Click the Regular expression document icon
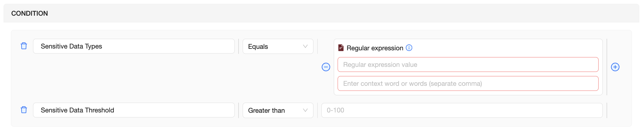Image resolution: width=644 pixels, height=129 pixels. [x=341, y=48]
